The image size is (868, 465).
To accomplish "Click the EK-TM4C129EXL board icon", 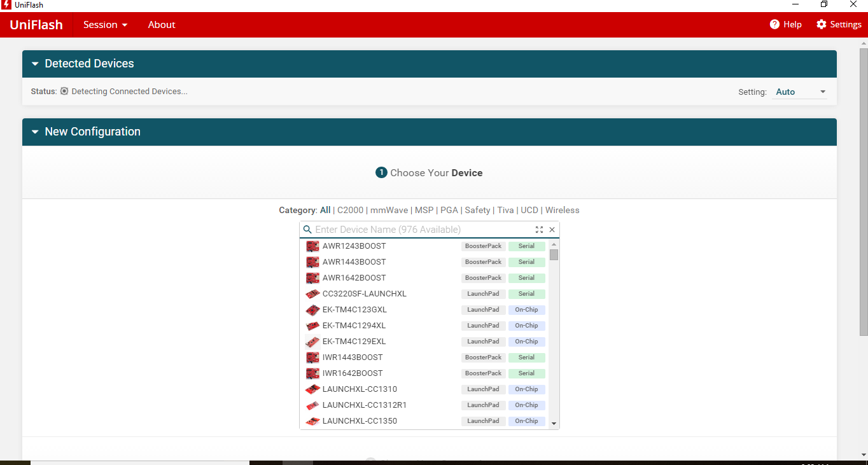I will [x=312, y=342].
